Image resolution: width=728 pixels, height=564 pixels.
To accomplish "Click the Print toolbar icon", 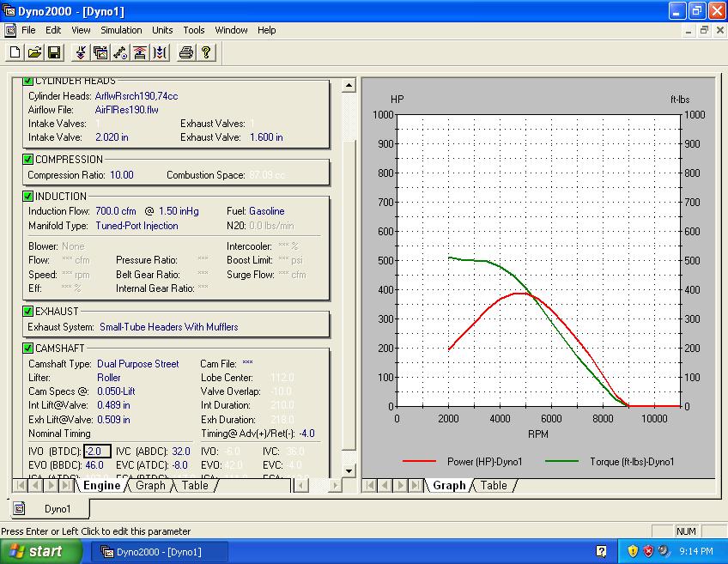I will click(x=185, y=53).
